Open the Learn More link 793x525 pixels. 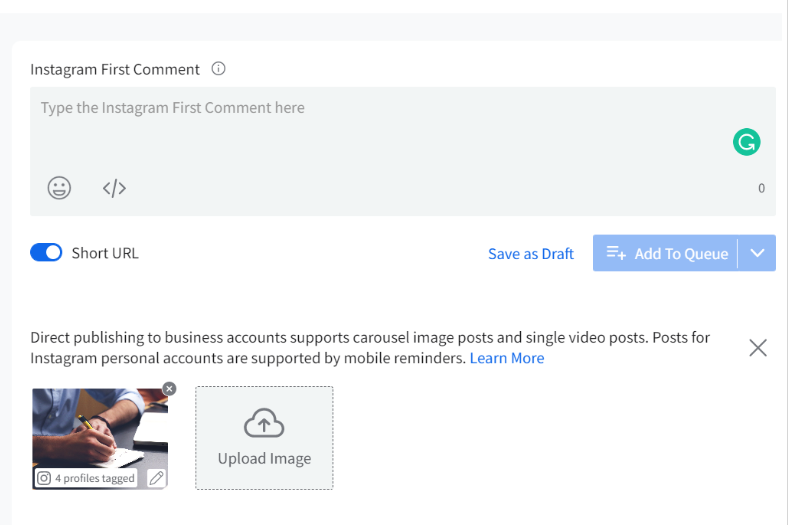(507, 358)
